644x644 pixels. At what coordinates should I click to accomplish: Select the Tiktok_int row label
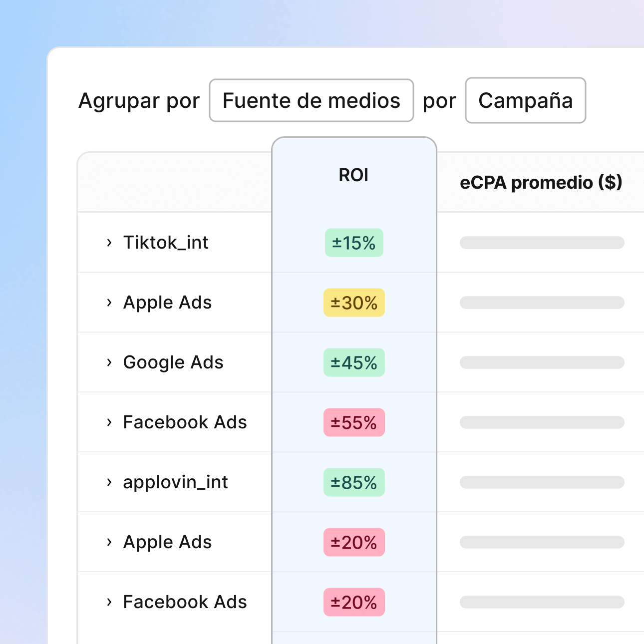tap(166, 243)
